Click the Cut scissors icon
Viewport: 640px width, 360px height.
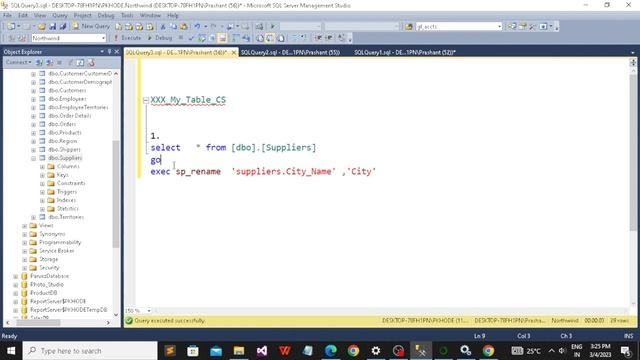pos(162,27)
